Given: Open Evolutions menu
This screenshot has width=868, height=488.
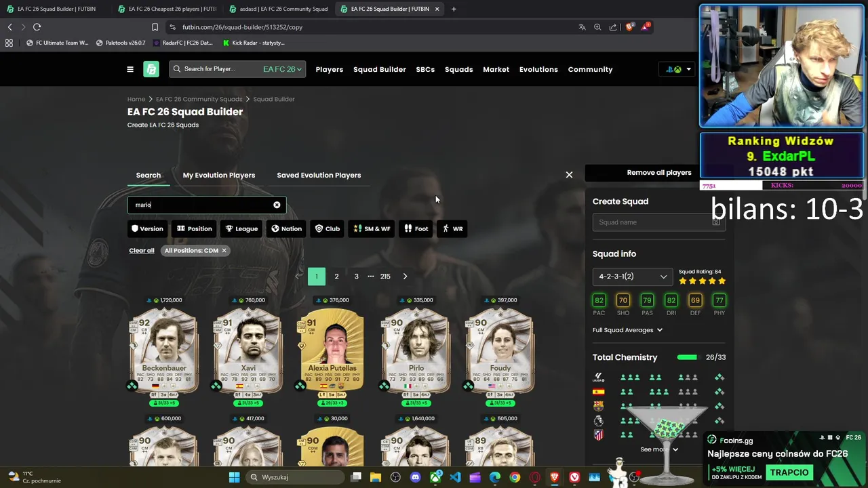Looking at the screenshot, I should point(538,69).
